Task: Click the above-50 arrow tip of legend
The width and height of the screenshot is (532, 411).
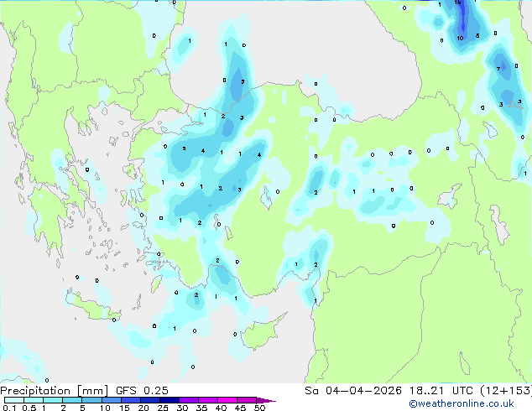Action: [266, 400]
